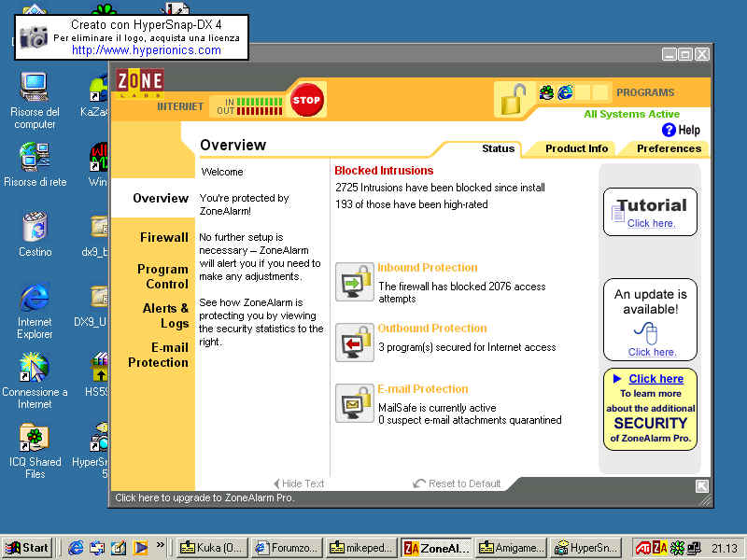Toggle the Internet lock padlock icon
The height and width of the screenshot is (560, 747).
[513, 98]
